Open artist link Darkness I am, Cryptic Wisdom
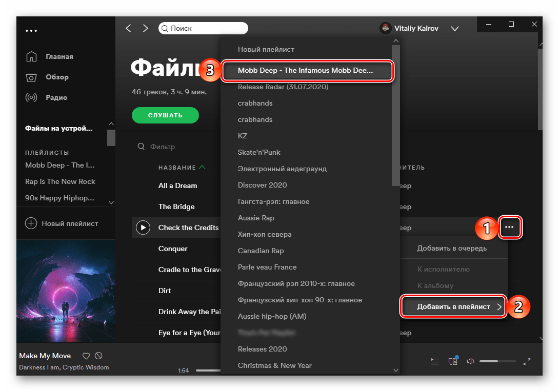 click(x=64, y=367)
